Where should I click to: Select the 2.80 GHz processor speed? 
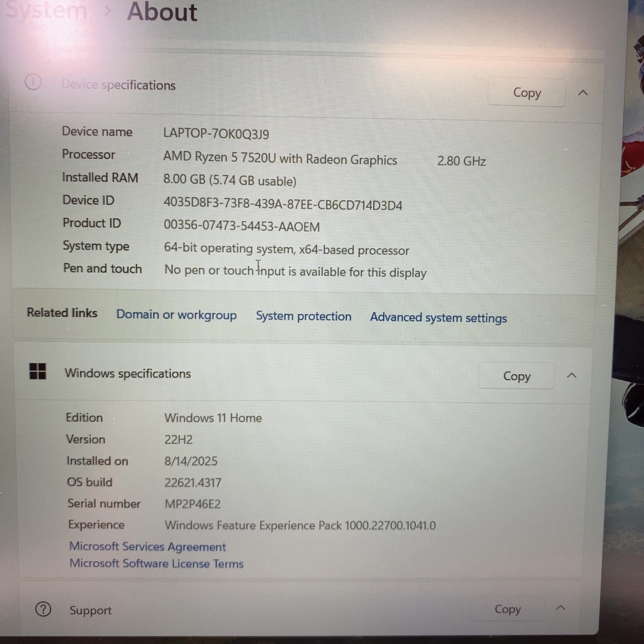[461, 161]
